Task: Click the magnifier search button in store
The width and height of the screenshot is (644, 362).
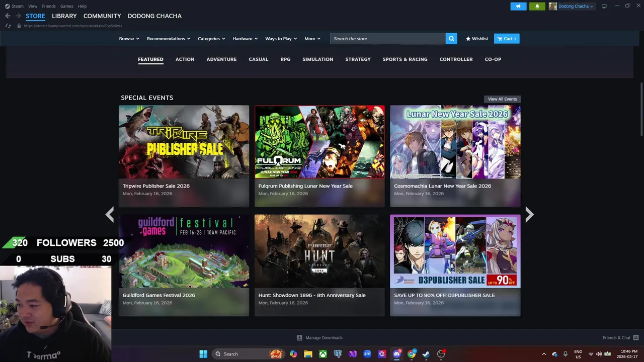Action: pyautogui.click(x=451, y=39)
